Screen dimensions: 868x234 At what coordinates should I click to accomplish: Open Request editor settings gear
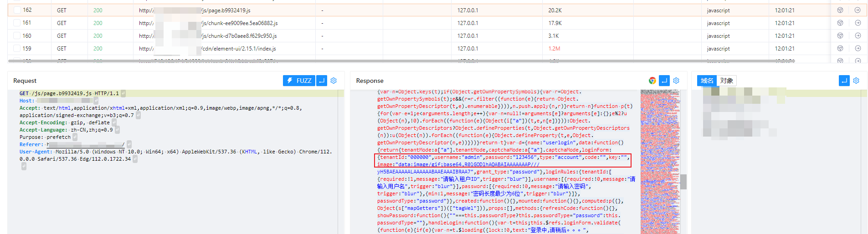(334, 81)
